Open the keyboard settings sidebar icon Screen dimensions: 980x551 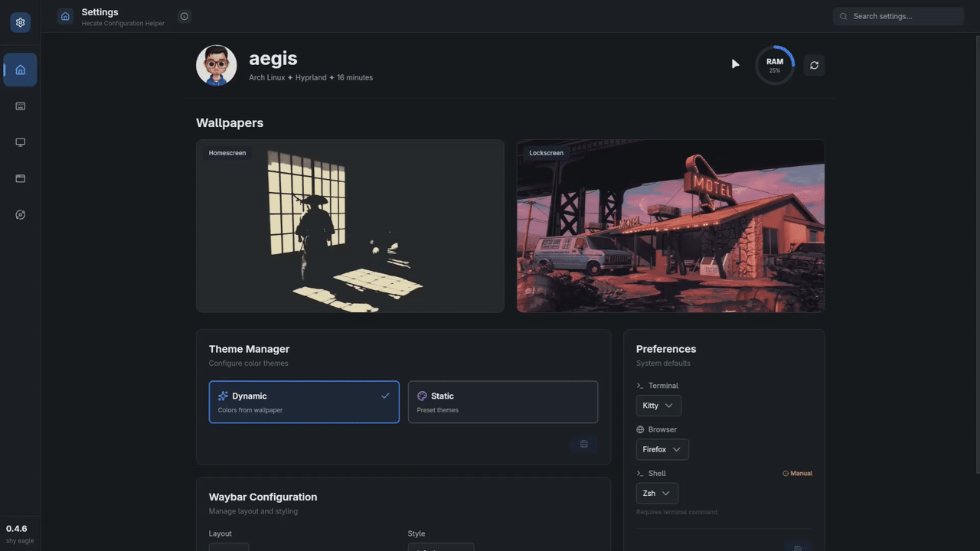click(20, 106)
